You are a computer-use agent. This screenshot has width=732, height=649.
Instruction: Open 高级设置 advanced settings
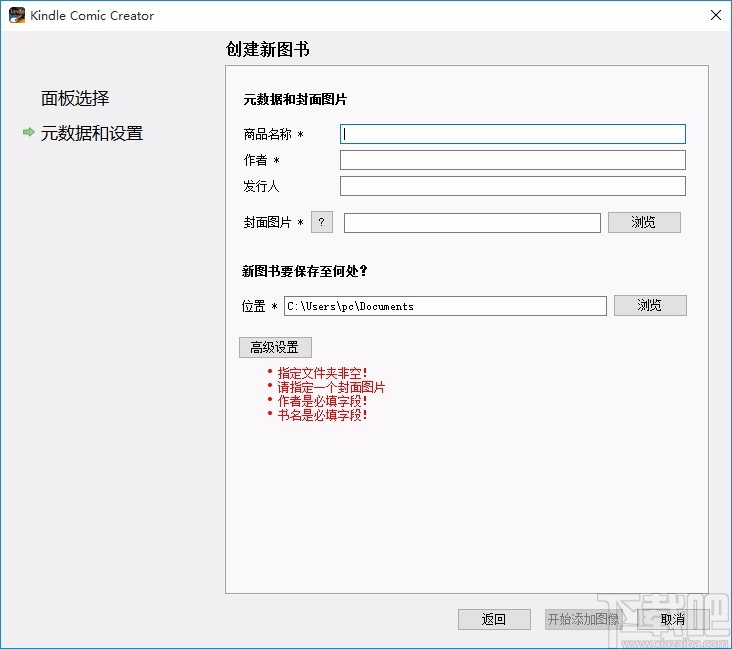click(x=275, y=347)
